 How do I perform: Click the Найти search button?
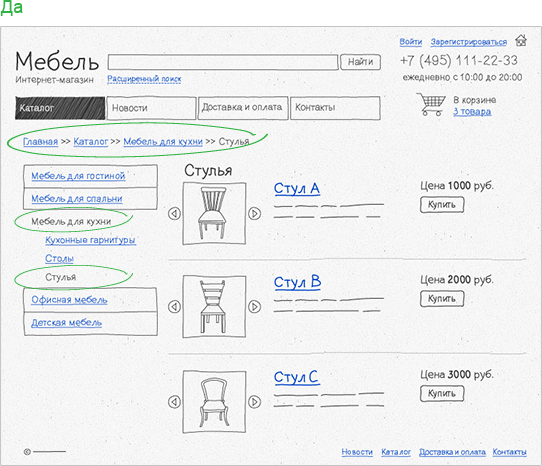360,62
